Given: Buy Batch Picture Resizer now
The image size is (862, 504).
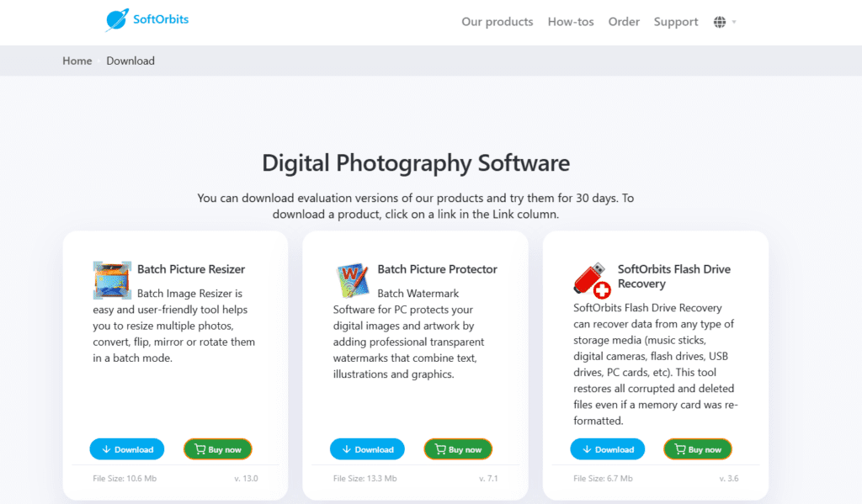Looking at the screenshot, I should pos(218,449).
